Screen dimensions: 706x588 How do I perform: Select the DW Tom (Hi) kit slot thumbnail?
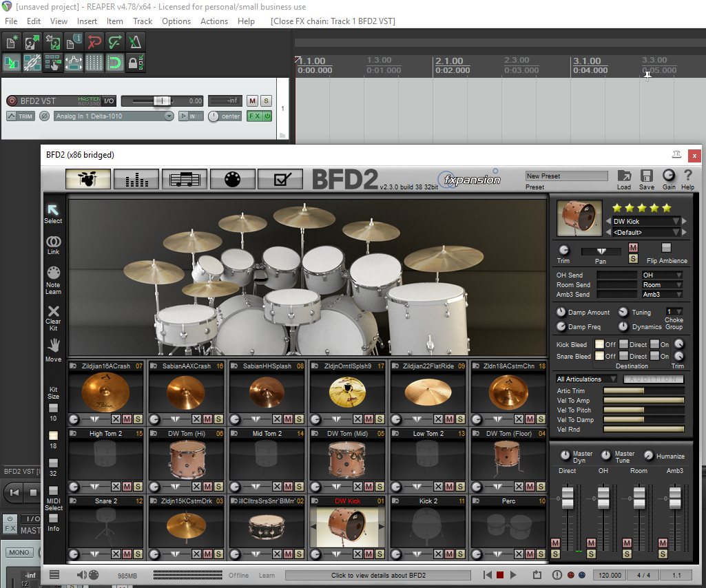187,459
